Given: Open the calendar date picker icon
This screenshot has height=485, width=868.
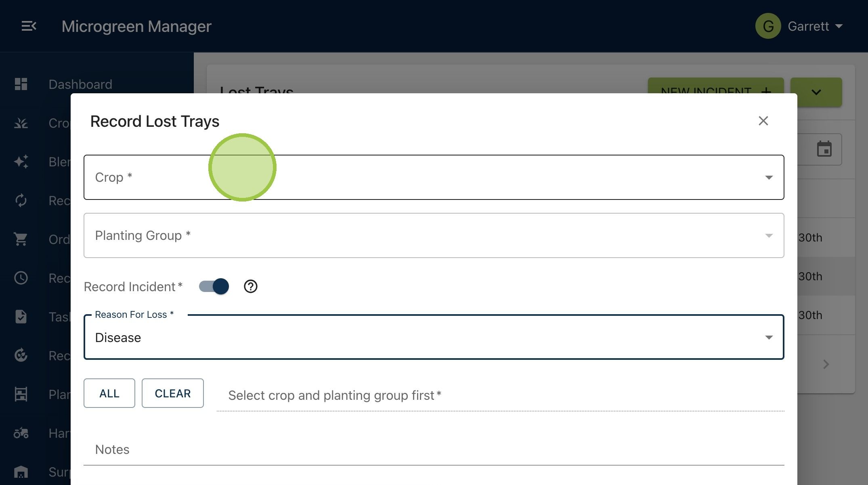Looking at the screenshot, I should (x=824, y=149).
